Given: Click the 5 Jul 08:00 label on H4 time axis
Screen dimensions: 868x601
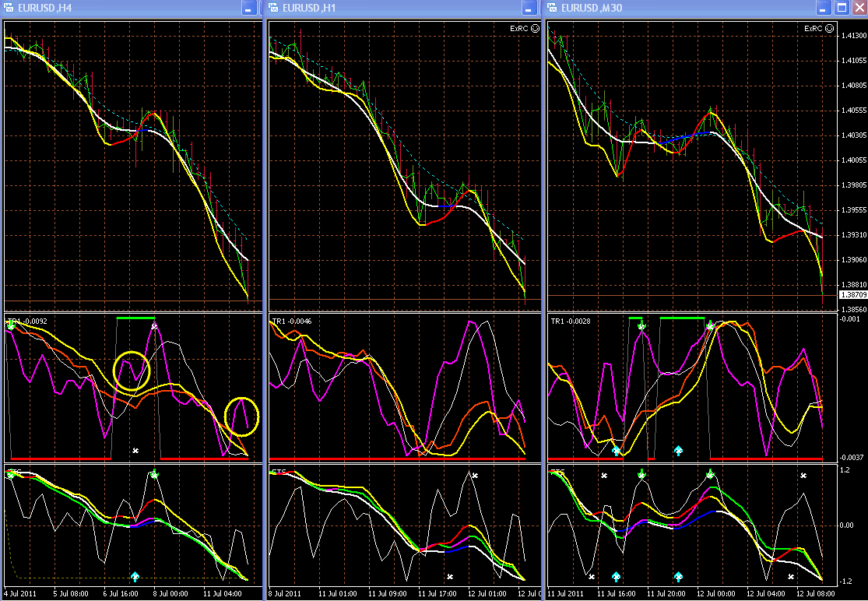Looking at the screenshot, I should 70,594.
